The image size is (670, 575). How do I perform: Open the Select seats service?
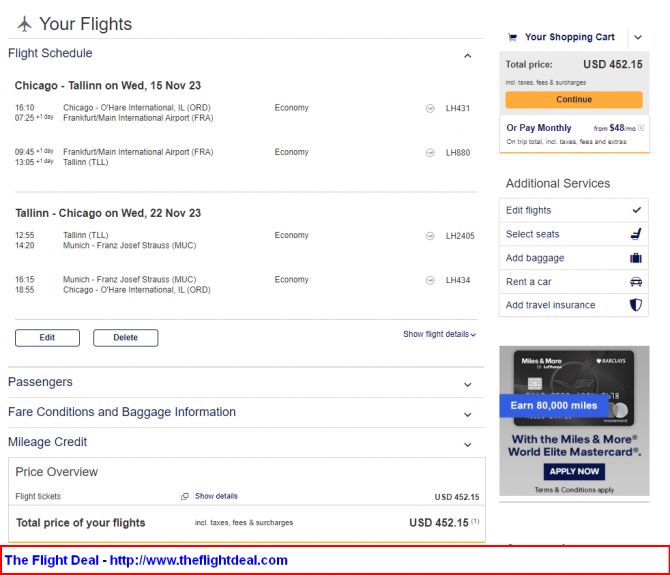point(574,234)
